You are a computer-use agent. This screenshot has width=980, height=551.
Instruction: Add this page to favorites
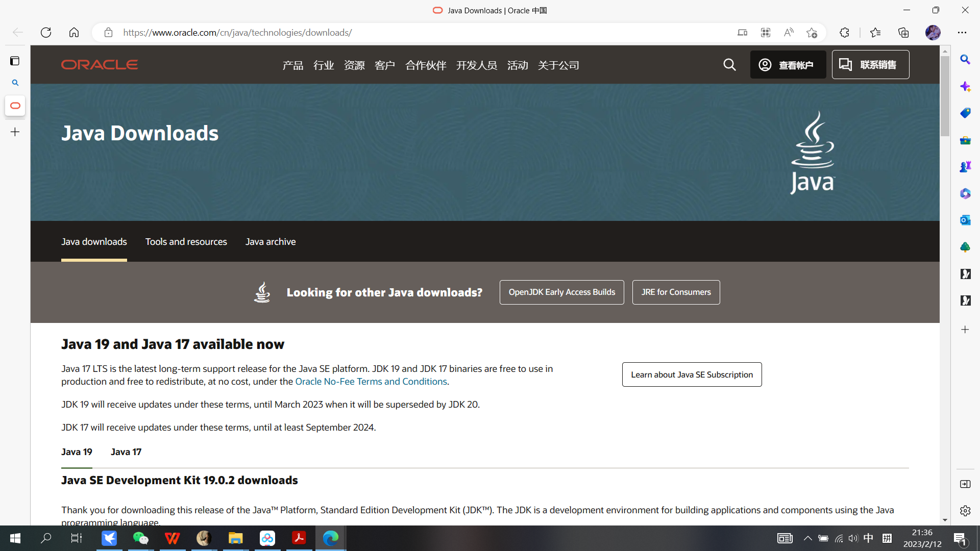pos(812,33)
